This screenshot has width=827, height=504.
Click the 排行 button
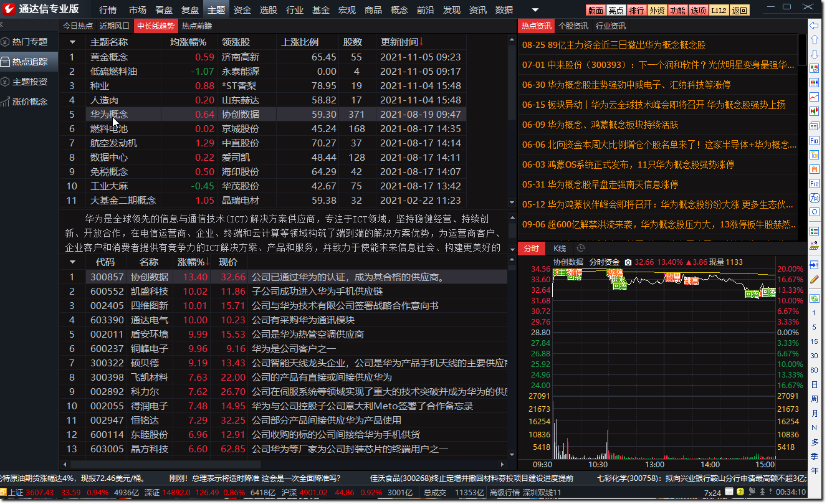[636, 11]
